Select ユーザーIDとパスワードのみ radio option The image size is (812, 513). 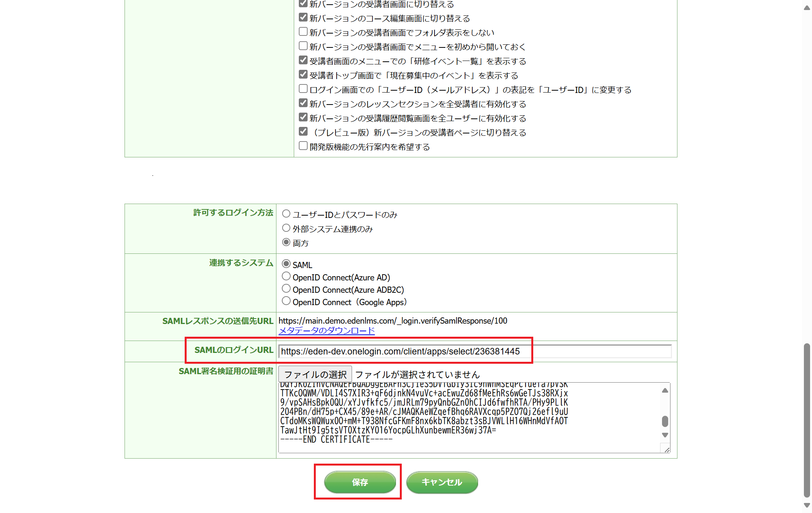pos(286,214)
